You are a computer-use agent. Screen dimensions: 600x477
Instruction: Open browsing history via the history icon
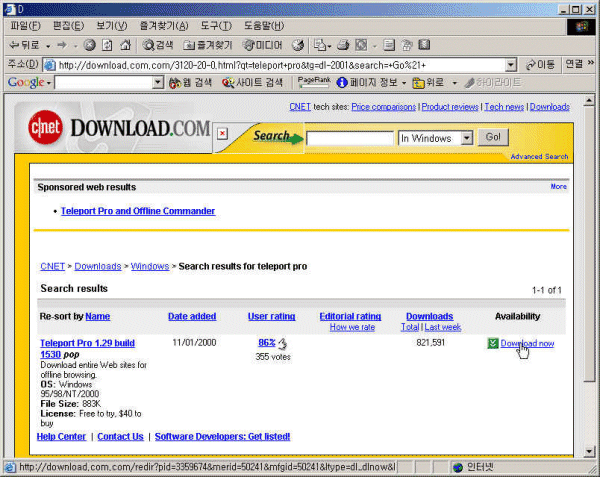point(298,45)
